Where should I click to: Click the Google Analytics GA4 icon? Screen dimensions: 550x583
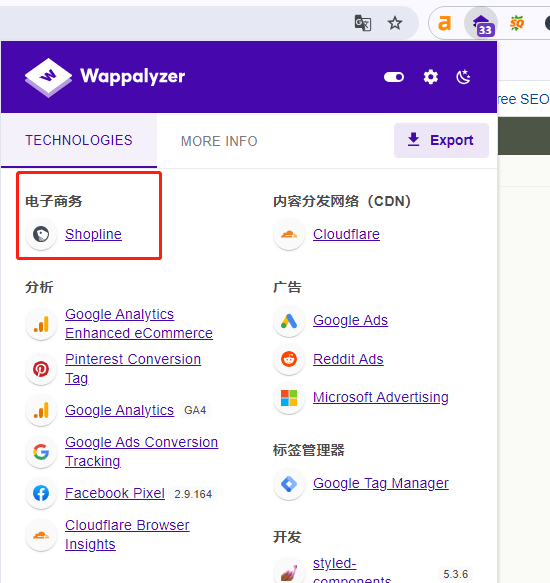pos(41,410)
